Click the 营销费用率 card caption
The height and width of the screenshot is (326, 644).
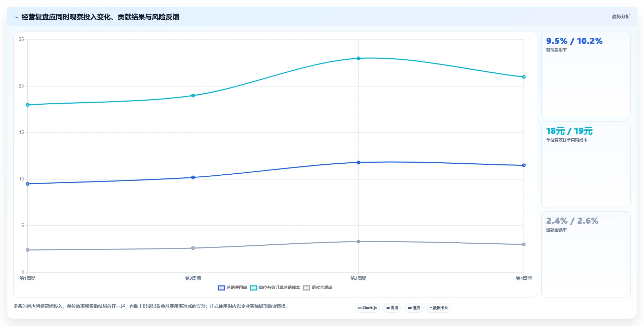[556, 50]
